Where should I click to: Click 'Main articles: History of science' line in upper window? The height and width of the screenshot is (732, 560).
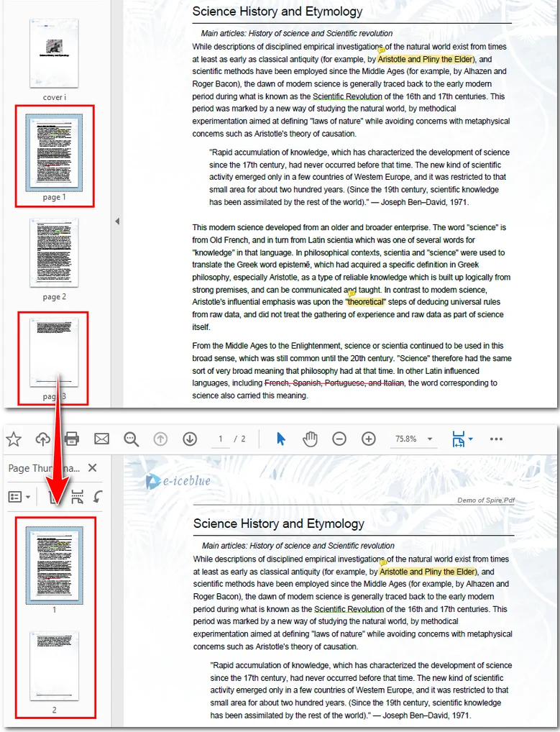click(297, 33)
